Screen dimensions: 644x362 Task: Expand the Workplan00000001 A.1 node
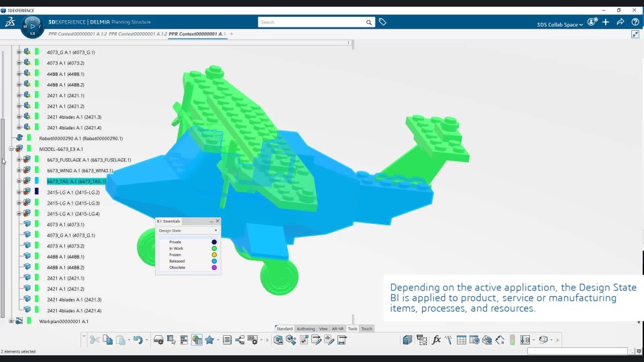pos(11,321)
